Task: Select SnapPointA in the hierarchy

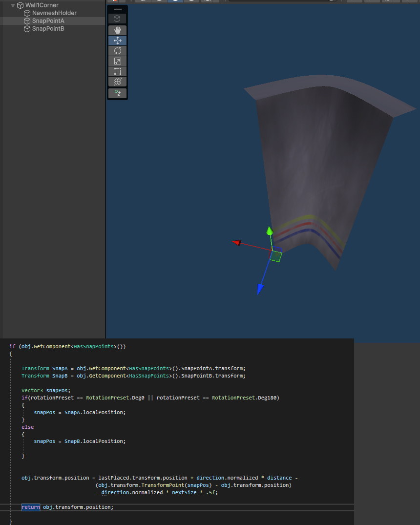Action: pos(48,21)
